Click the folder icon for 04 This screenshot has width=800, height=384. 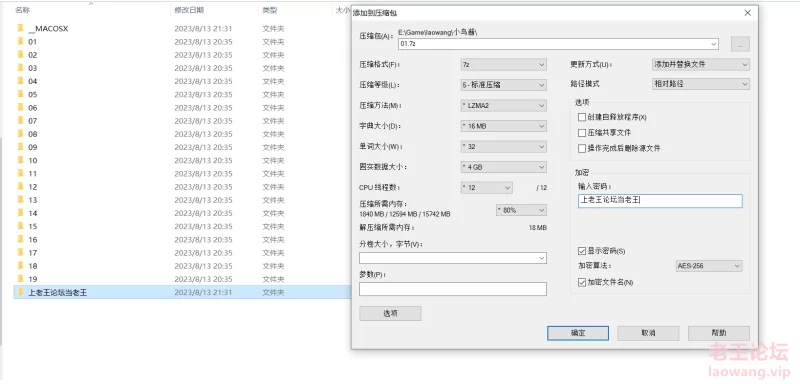coord(20,81)
